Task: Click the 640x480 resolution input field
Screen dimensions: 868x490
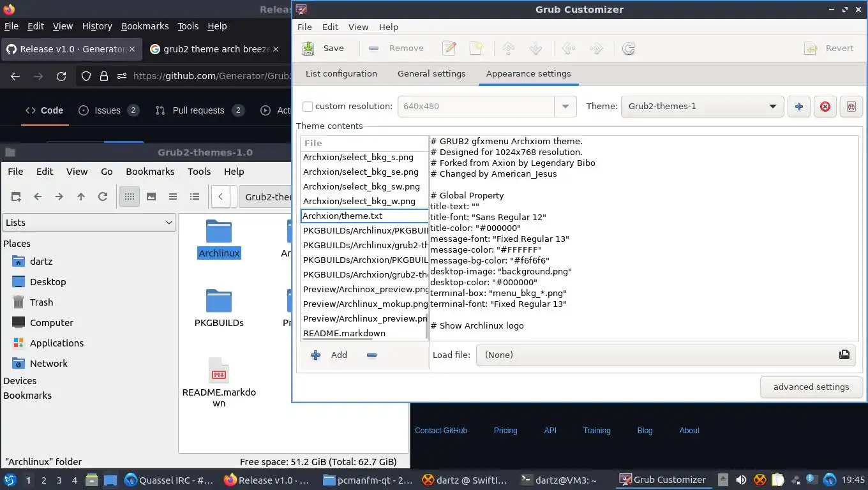Action: point(475,107)
